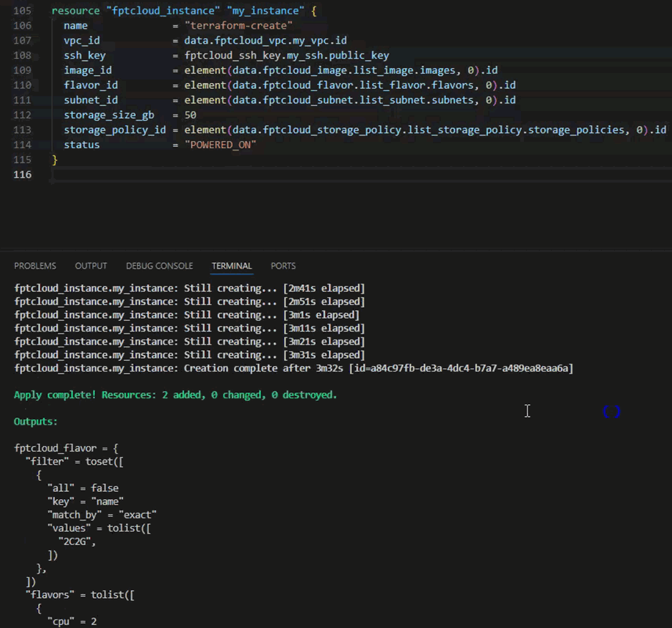This screenshot has width=672, height=628.
Task: Click the "match_by" = "exact" line
Action: [x=102, y=515]
